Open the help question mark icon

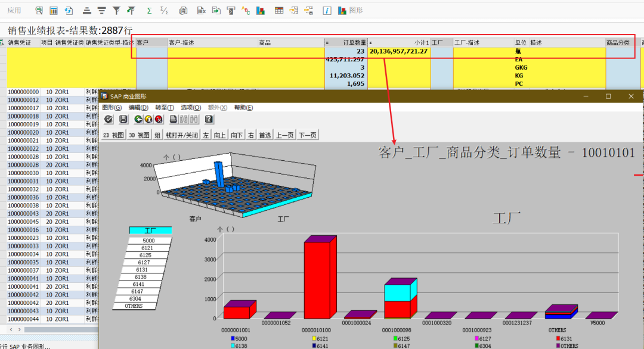click(x=209, y=119)
